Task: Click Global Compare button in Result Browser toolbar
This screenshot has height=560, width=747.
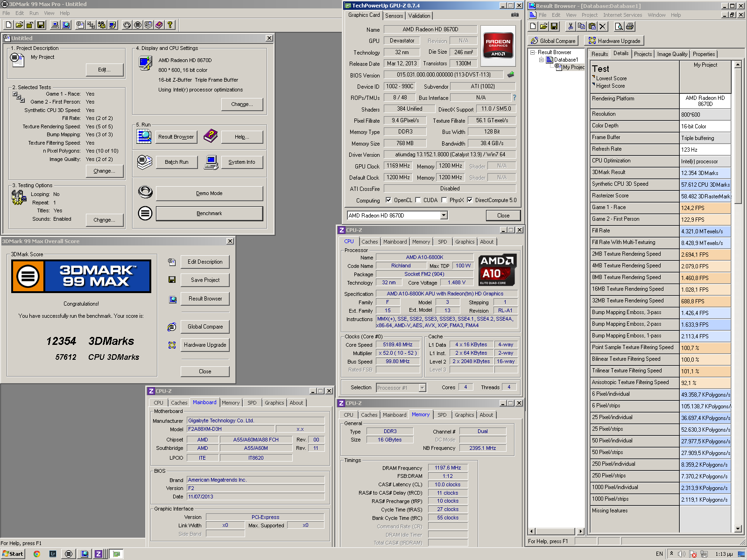Action: point(553,41)
